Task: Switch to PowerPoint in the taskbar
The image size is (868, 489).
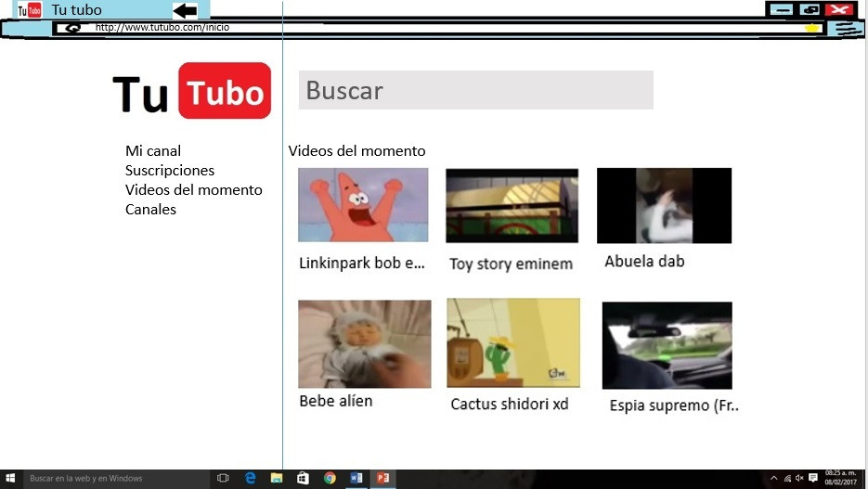Action: pos(382,478)
